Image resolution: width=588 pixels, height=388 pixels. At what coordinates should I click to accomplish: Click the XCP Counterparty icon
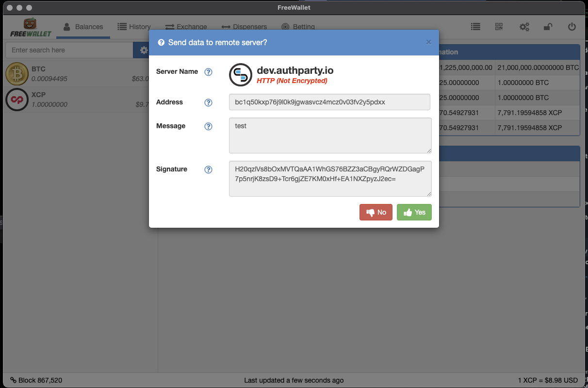coord(17,100)
